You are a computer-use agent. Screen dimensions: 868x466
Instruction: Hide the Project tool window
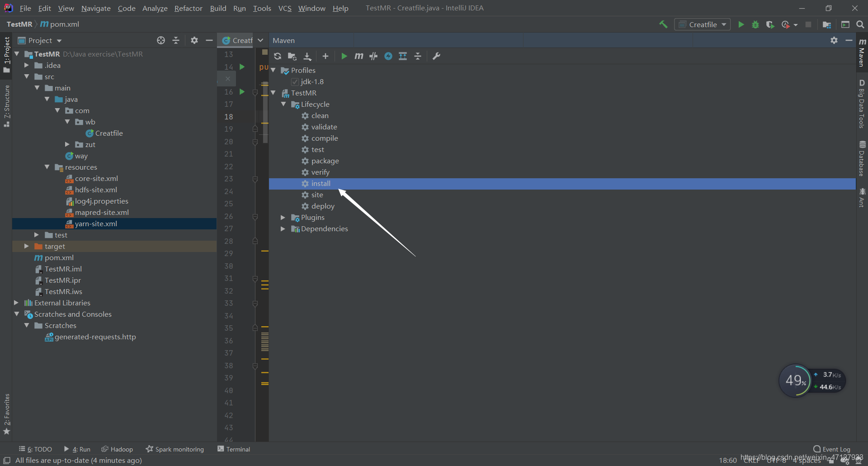point(209,40)
